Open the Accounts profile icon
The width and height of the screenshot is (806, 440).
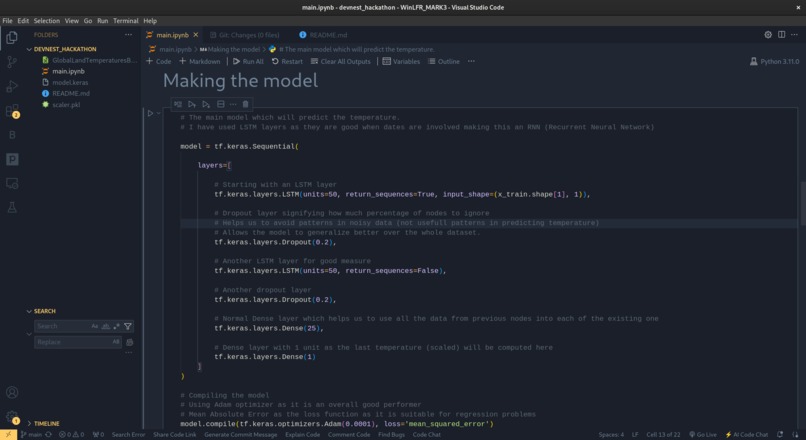12,392
